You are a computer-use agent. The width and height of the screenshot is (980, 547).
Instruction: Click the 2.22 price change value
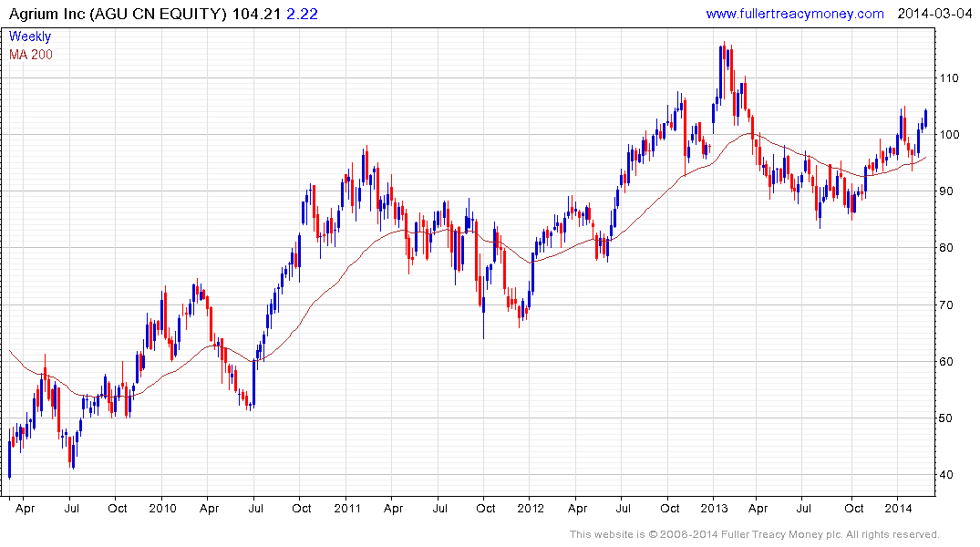[302, 14]
